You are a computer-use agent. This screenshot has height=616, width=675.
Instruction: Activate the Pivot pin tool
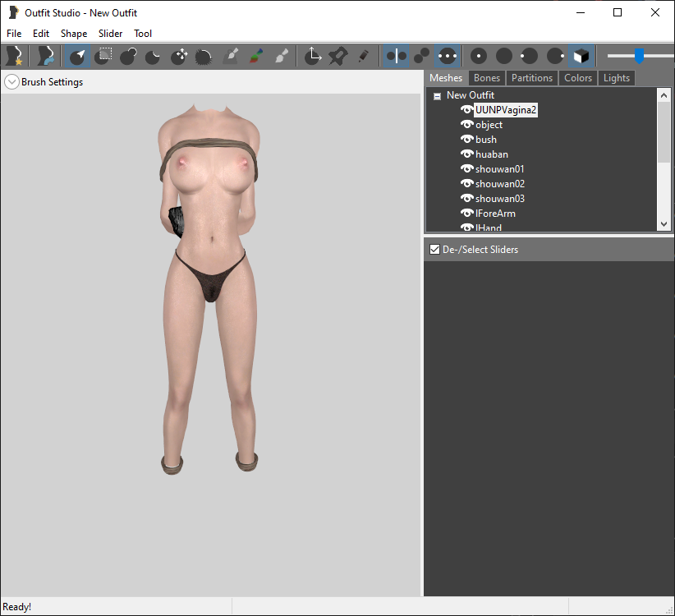[x=338, y=56]
